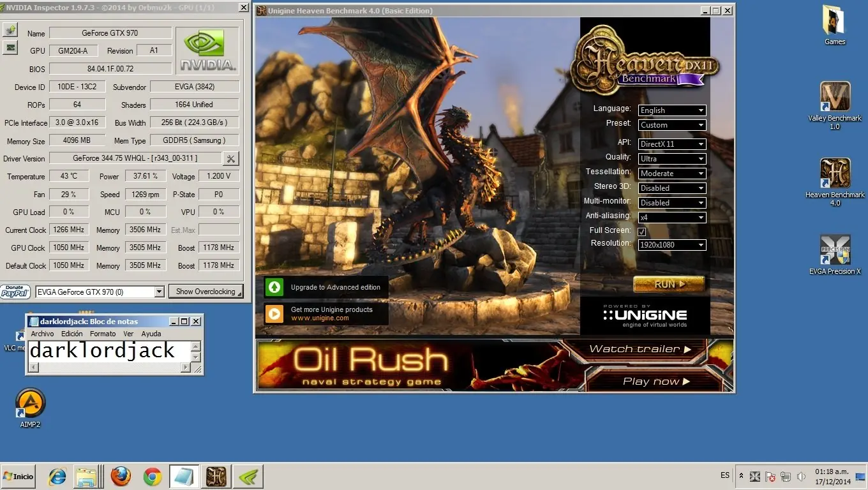
Task: Open the API dropdown showing DirectX 11
Action: click(x=672, y=144)
